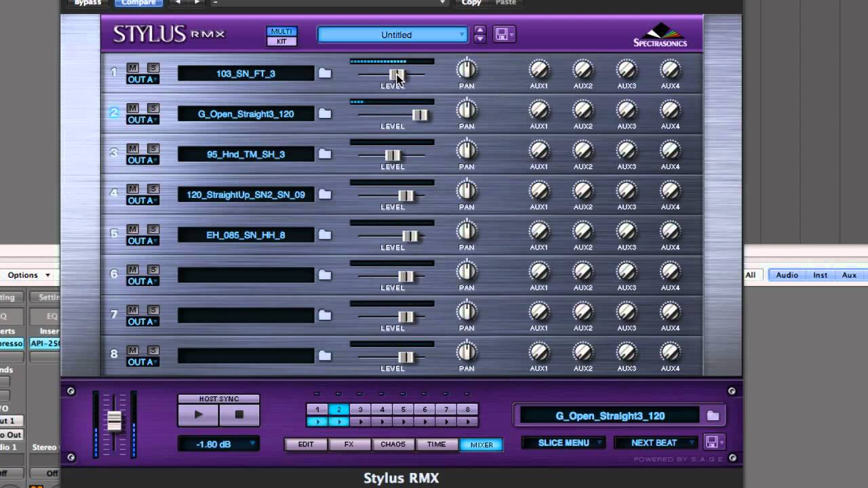Open folder browser for empty part 7
This screenshot has height=488, width=868.
point(325,315)
